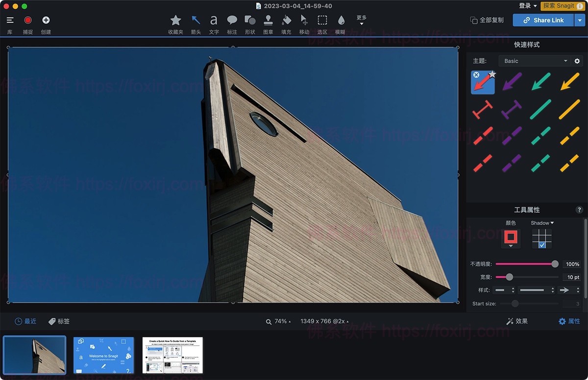588x380 pixels.
Task: Switch to the 标签 (Tags) tab
Action: pos(61,321)
